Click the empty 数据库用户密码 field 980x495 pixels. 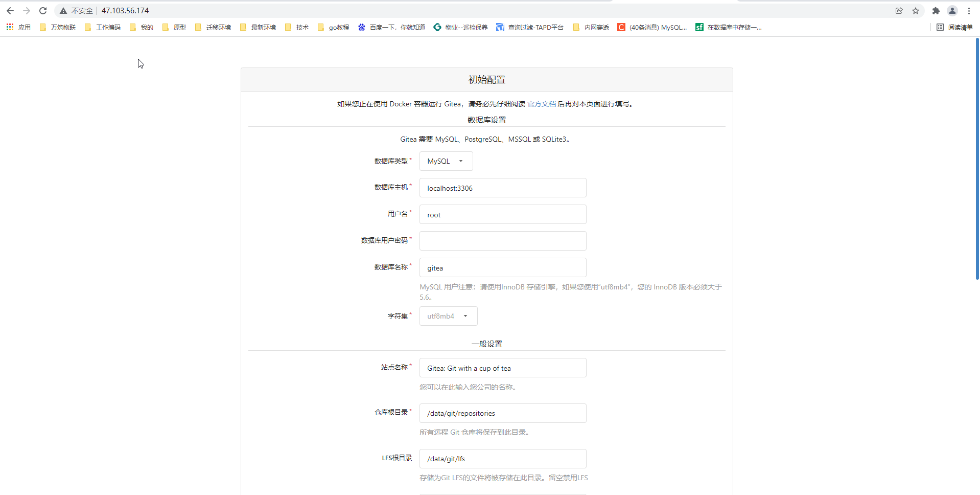click(x=503, y=241)
